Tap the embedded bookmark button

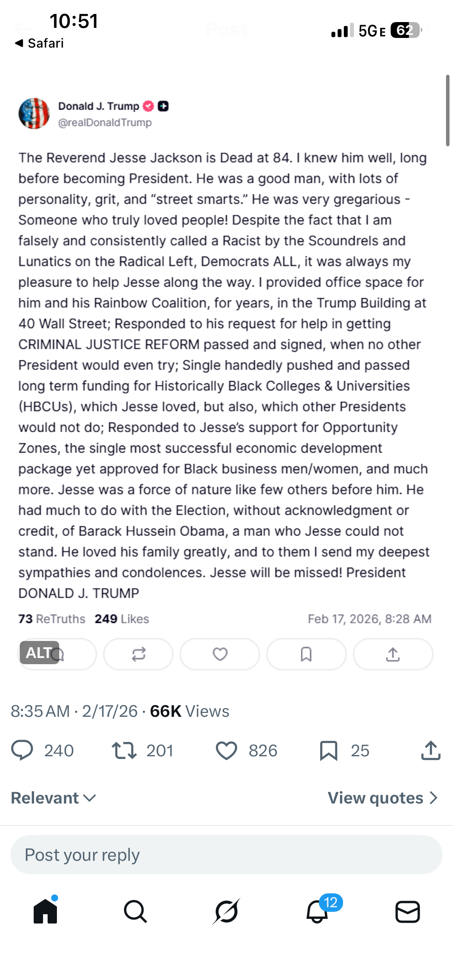[306, 654]
